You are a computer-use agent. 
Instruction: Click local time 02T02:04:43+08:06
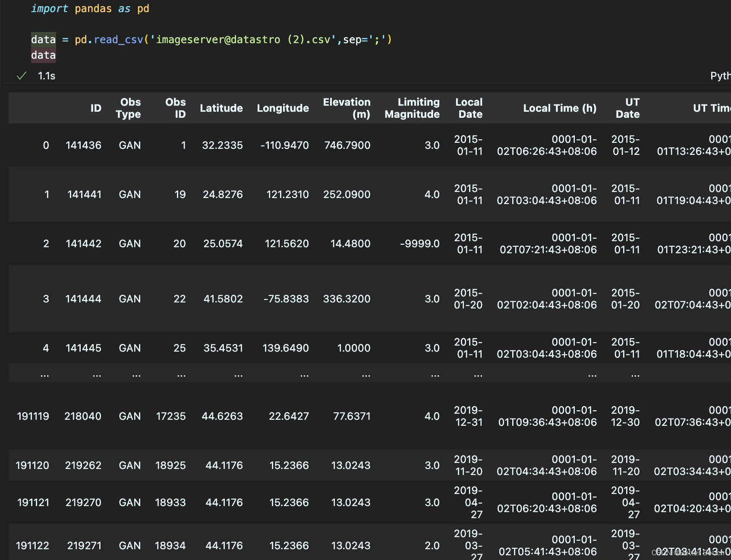pos(547,305)
